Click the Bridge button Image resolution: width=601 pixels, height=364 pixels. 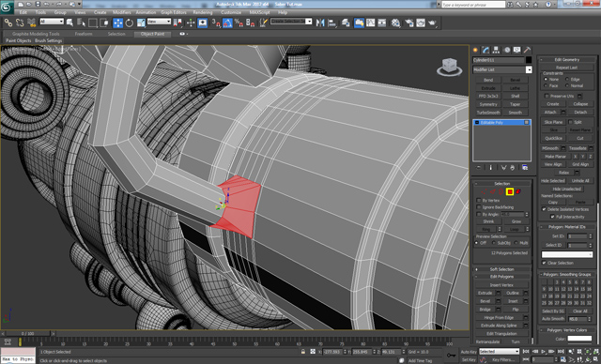[x=485, y=310]
